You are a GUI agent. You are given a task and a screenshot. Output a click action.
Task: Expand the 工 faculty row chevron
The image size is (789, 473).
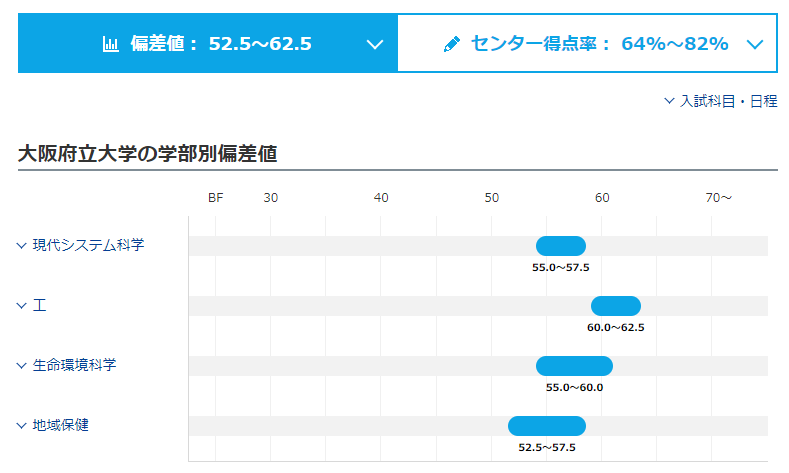click(21, 305)
